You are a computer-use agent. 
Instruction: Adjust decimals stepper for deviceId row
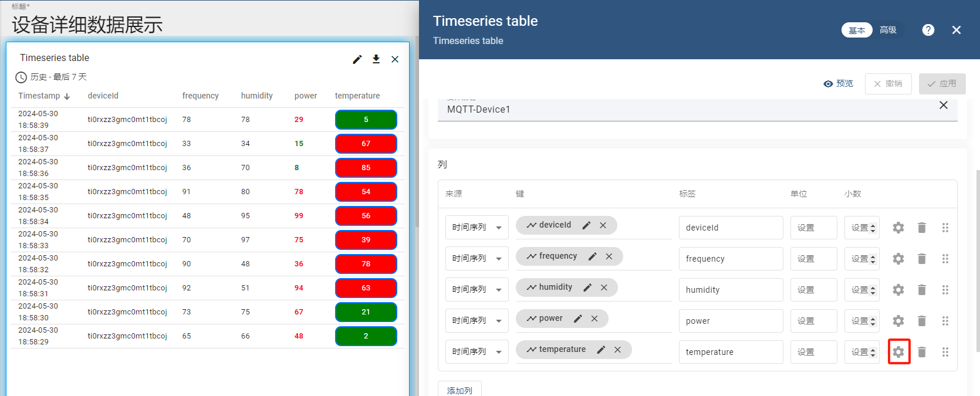pyautogui.click(x=873, y=228)
